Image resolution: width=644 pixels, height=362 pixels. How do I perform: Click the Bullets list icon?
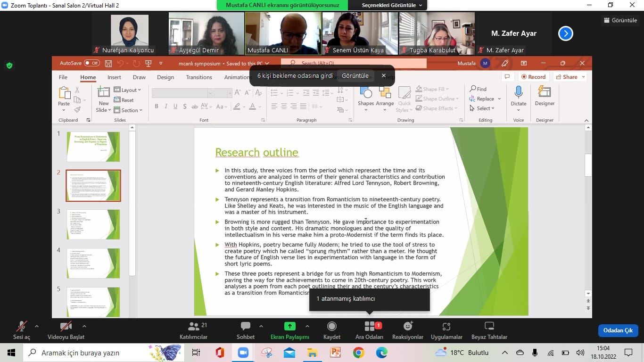(274, 93)
